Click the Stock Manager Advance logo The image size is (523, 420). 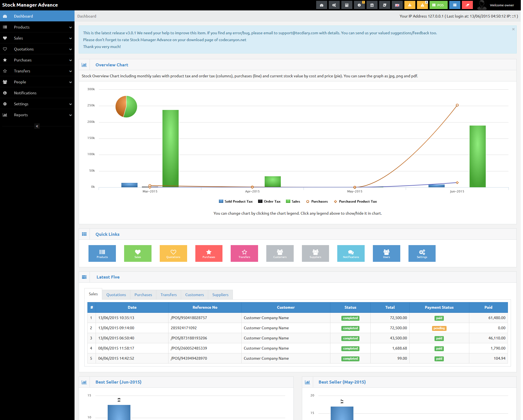pos(30,5)
